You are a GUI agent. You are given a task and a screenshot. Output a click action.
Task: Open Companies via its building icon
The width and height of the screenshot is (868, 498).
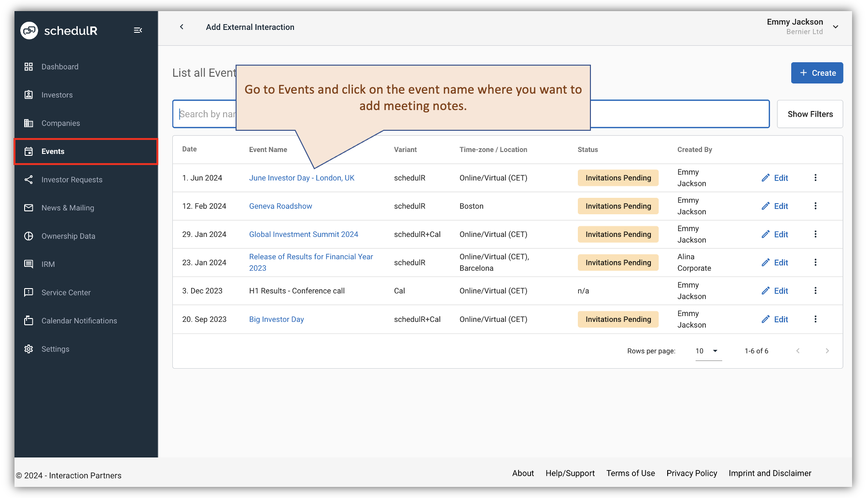click(29, 123)
